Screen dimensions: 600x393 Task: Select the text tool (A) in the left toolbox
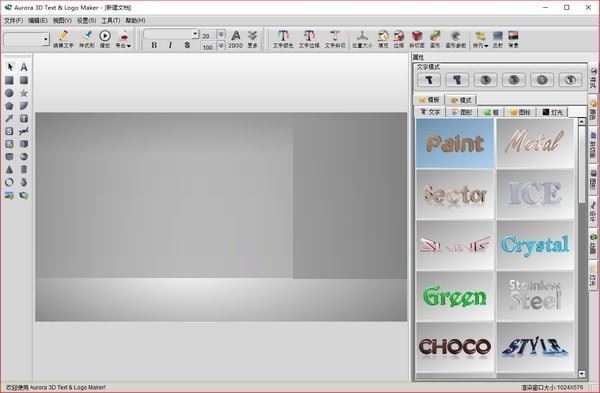24,67
